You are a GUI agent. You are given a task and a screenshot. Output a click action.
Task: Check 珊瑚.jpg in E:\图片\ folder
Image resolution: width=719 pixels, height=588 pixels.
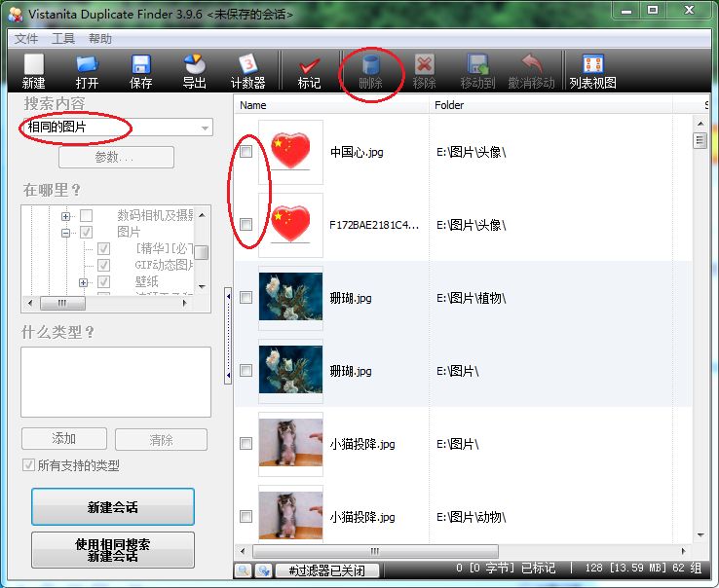246,370
